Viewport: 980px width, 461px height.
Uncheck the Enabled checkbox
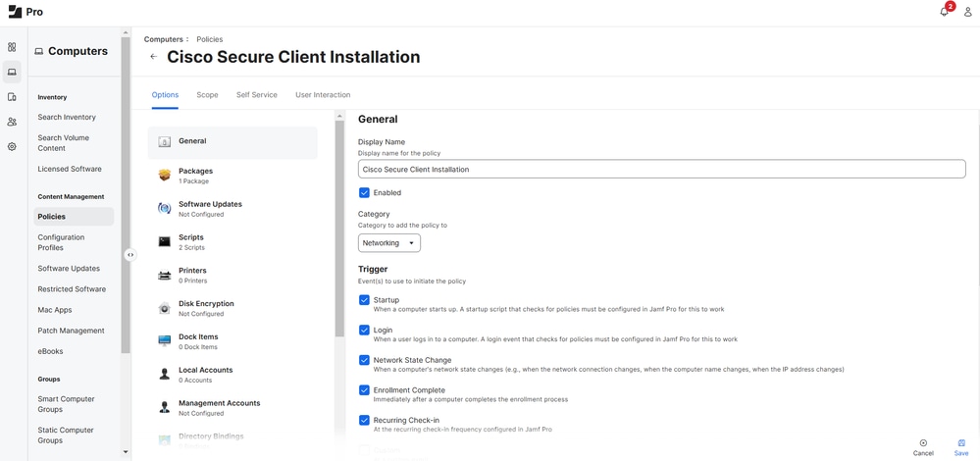[x=364, y=193]
